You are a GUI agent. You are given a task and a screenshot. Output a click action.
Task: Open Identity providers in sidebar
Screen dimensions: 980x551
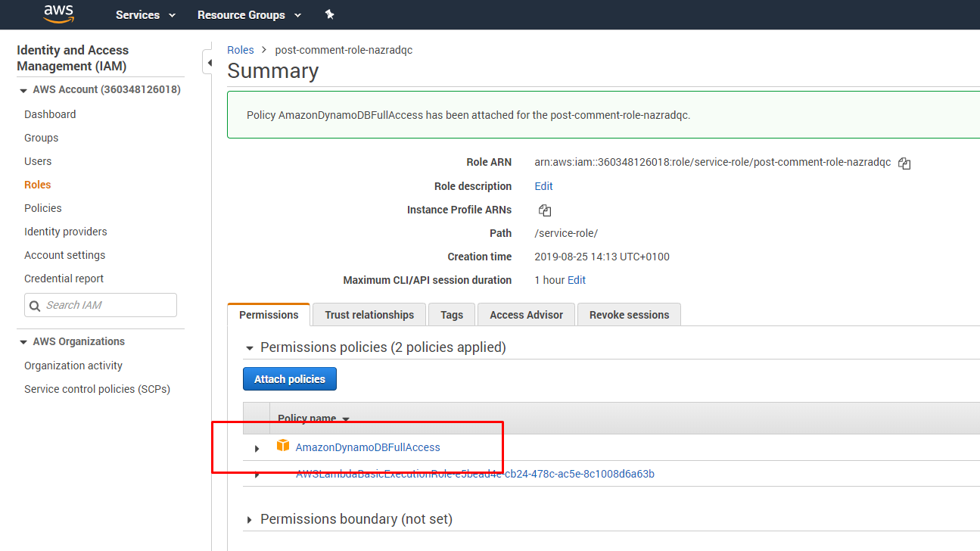[x=66, y=232]
